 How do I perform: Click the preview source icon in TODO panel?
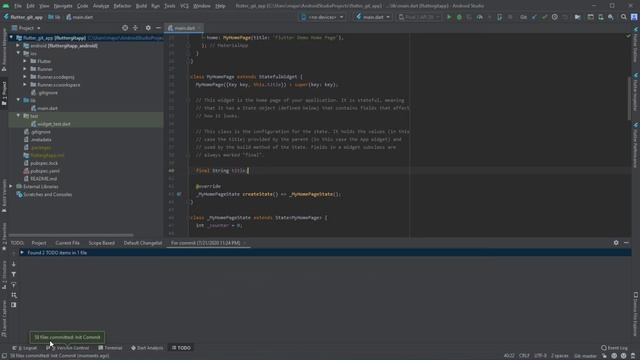pyautogui.click(x=13, y=305)
